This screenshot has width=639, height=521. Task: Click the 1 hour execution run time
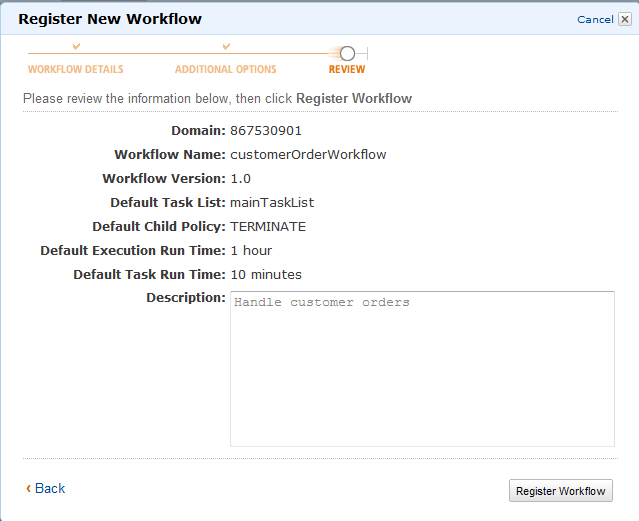[251, 250]
